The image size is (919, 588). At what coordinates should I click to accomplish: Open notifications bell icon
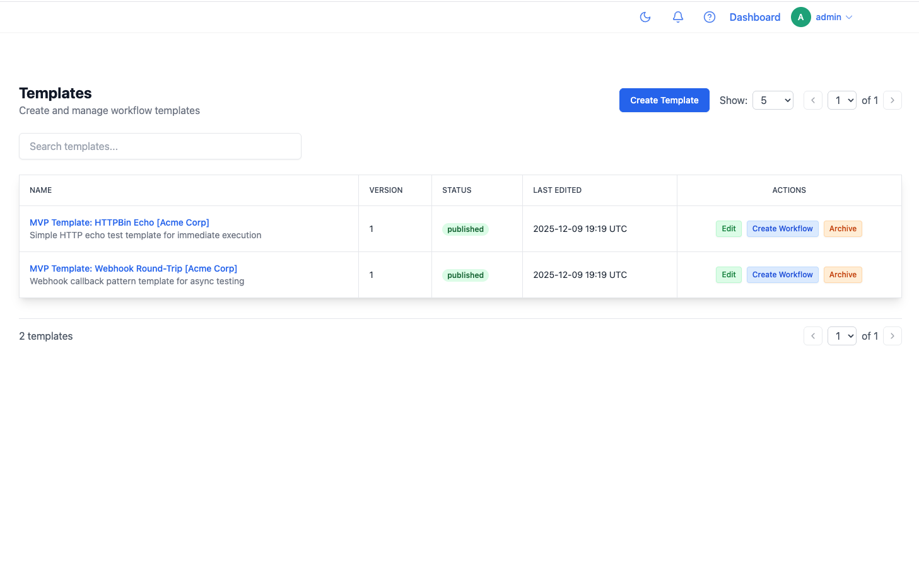tap(678, 17)
